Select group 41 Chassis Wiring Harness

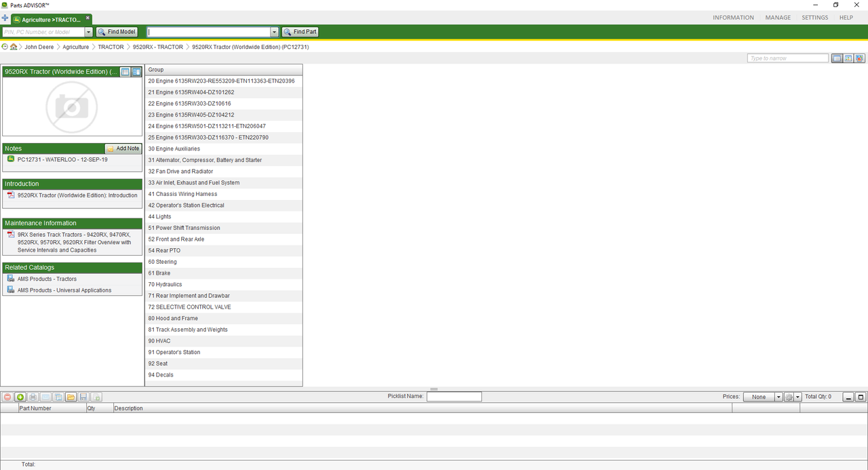(224, 194)
